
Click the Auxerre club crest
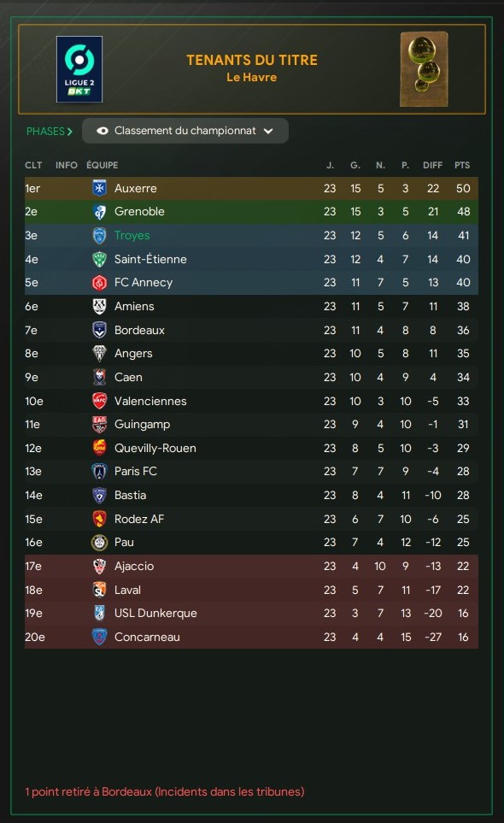click(x=99, y=188)
